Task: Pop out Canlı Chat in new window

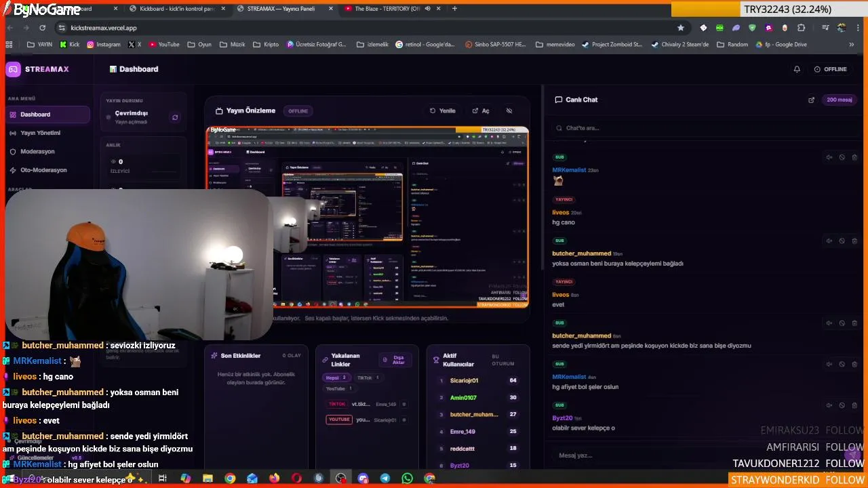Action: (811, 100)
